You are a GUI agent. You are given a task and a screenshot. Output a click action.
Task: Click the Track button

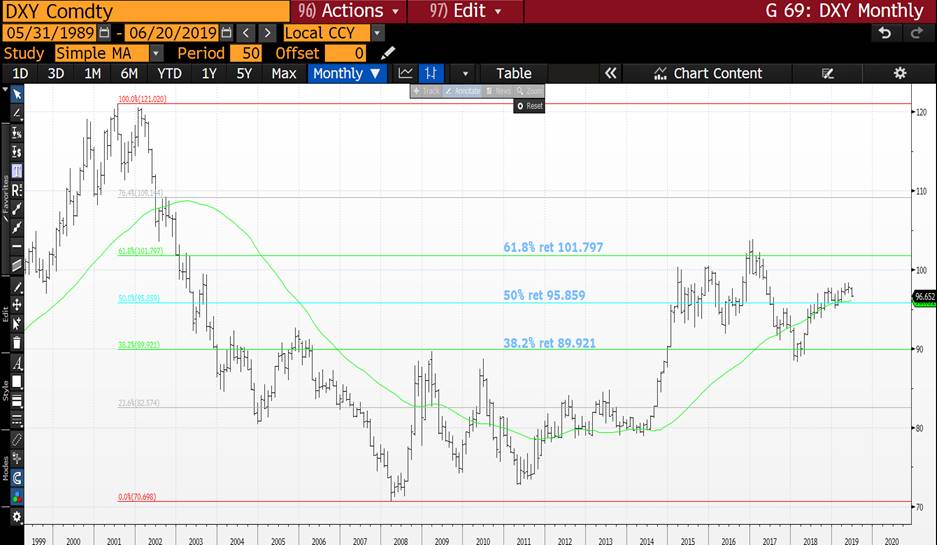coord(426,91)
